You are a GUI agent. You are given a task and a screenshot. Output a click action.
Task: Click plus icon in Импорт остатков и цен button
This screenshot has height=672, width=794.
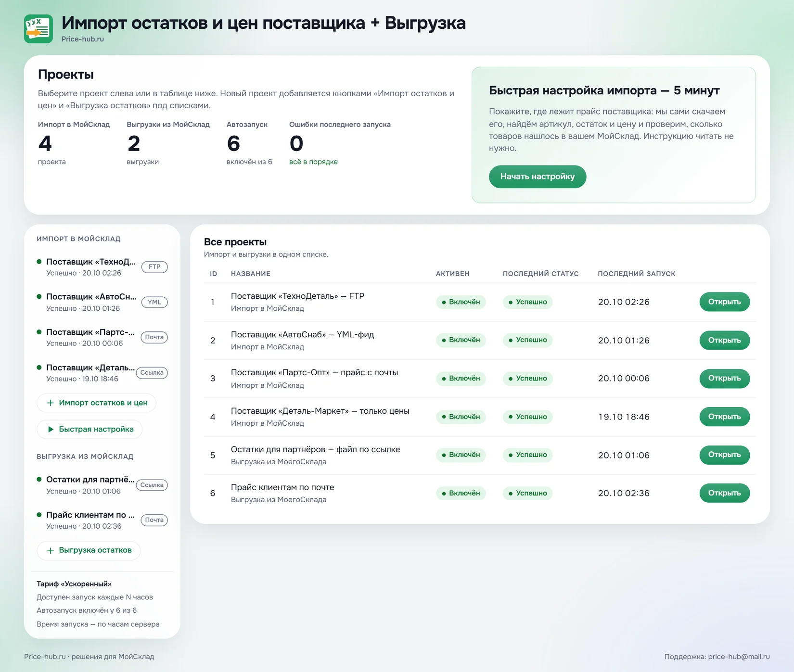51,403
